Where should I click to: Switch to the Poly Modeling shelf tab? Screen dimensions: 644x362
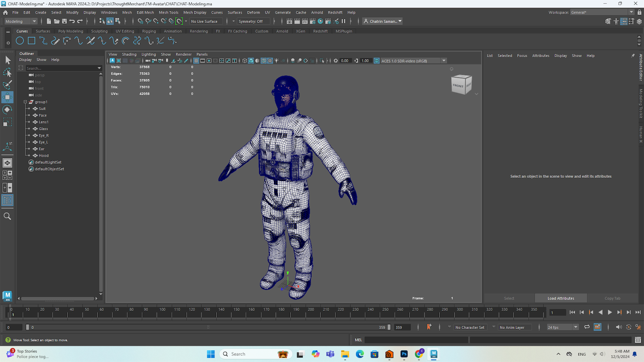70,31
